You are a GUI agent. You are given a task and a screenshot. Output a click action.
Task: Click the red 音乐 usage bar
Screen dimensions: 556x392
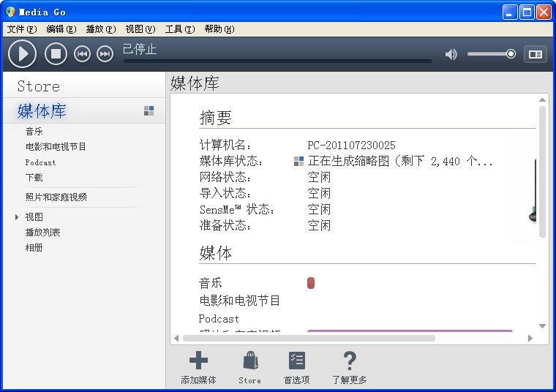click(311, 283)
